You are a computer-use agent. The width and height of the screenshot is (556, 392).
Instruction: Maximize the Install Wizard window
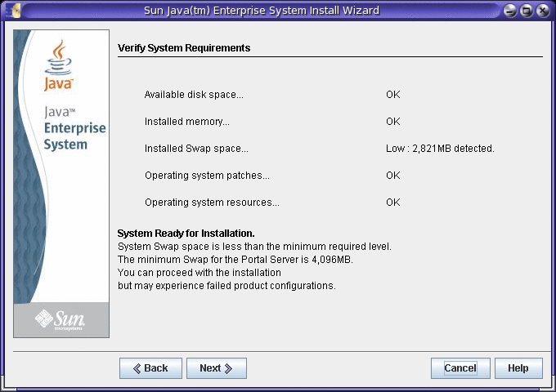point(527,11)
